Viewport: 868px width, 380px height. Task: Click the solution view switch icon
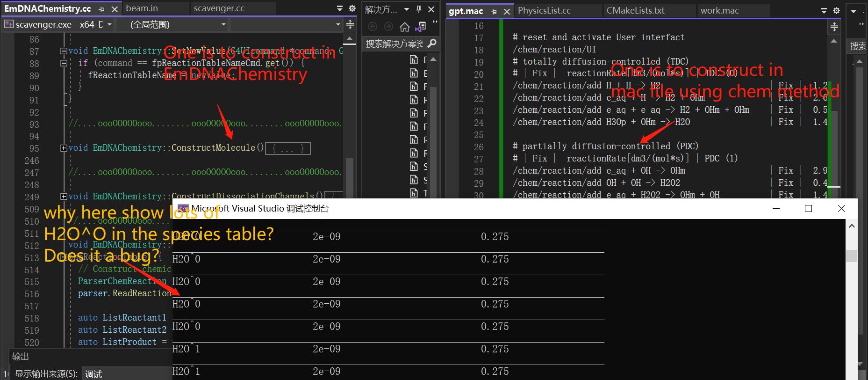tap(421, 27)
